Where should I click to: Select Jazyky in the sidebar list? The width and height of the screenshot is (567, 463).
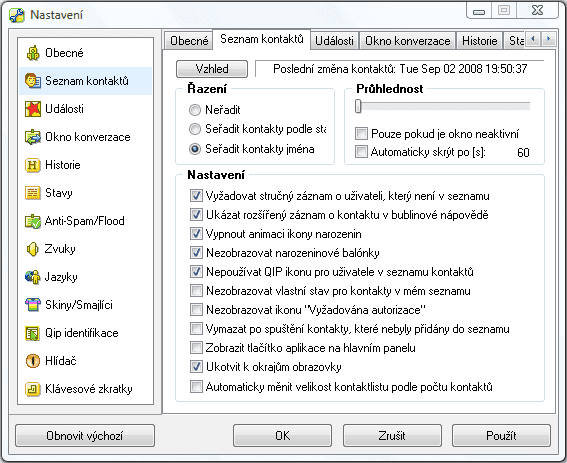click(86, 277)
